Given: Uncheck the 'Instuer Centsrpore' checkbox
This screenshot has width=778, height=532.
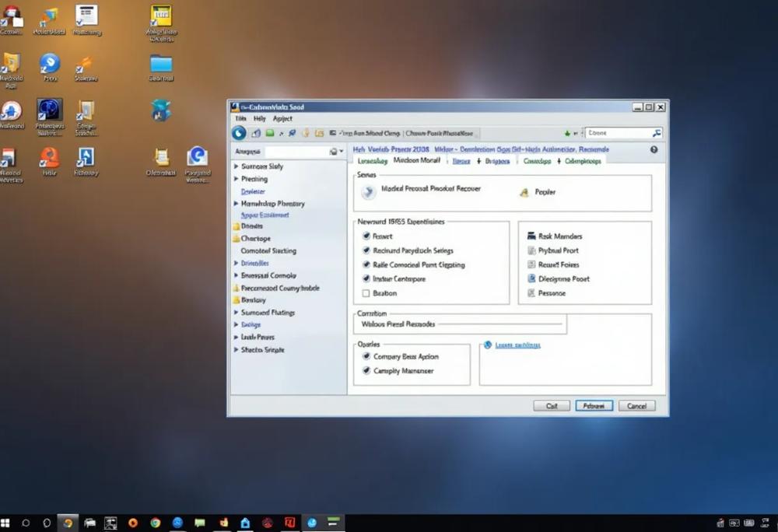Looking at the screenshot, I should [366, 278].
